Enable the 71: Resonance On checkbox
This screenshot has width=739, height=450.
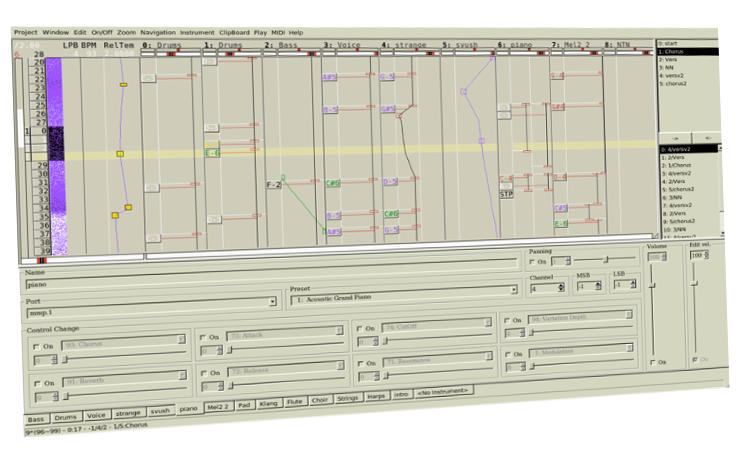pyautogui.click(x=361, y=363)
